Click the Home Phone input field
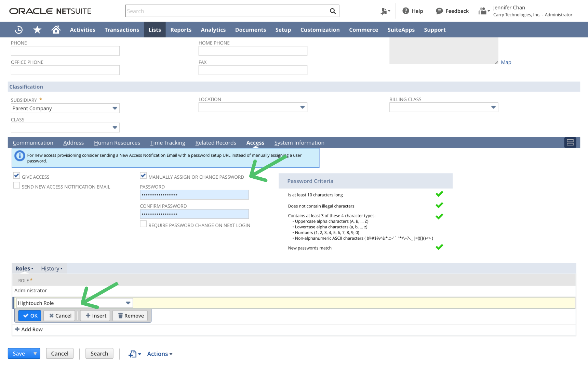The width and height of the screenshot is (588, 368). [253, 51]
